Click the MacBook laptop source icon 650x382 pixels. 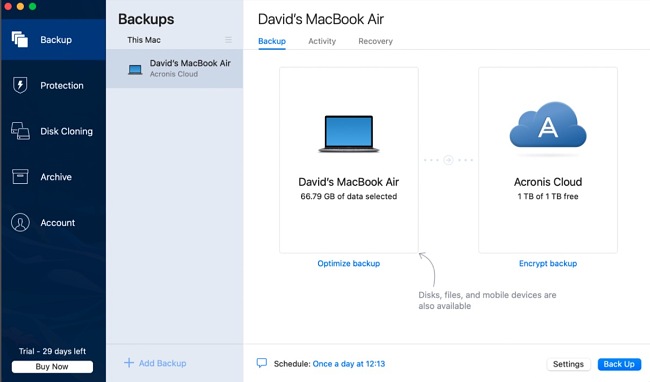pos(349,134)
